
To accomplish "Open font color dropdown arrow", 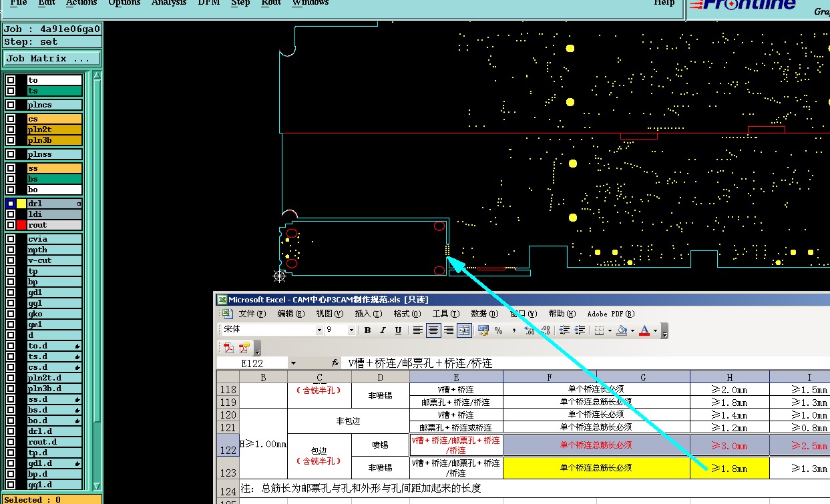I will (655, 330).
